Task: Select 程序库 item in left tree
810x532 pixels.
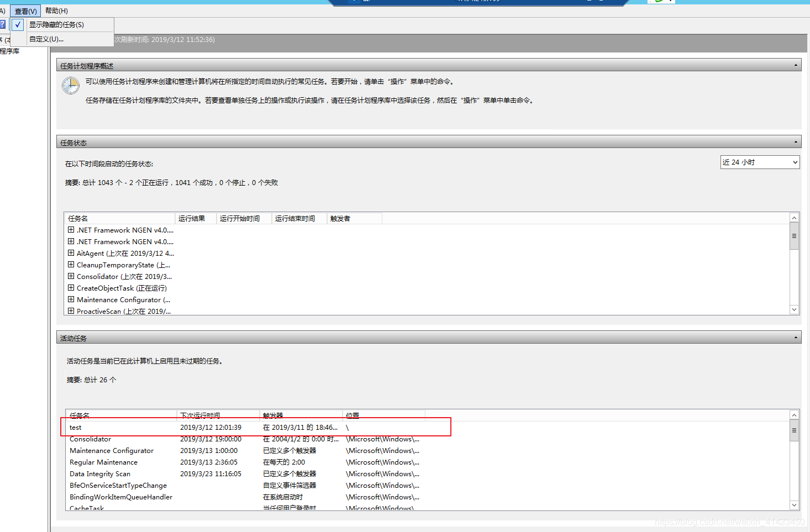Action: click(10, 51)
